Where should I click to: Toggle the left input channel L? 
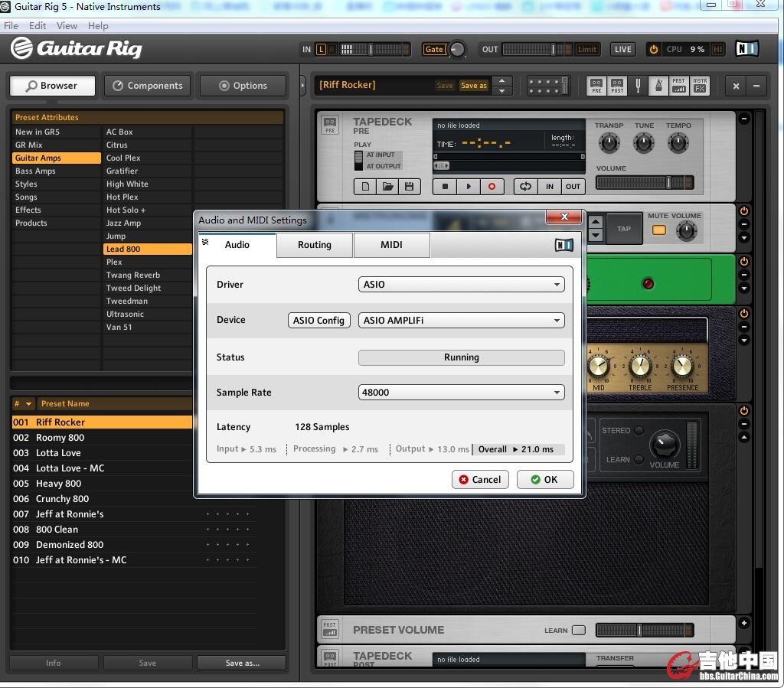(321, 50)
